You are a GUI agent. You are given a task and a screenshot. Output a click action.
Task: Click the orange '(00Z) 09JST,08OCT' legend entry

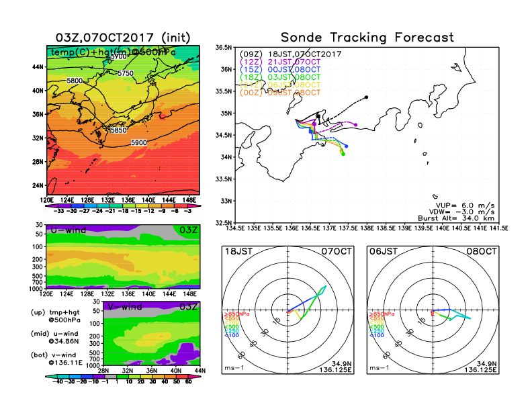280,93
